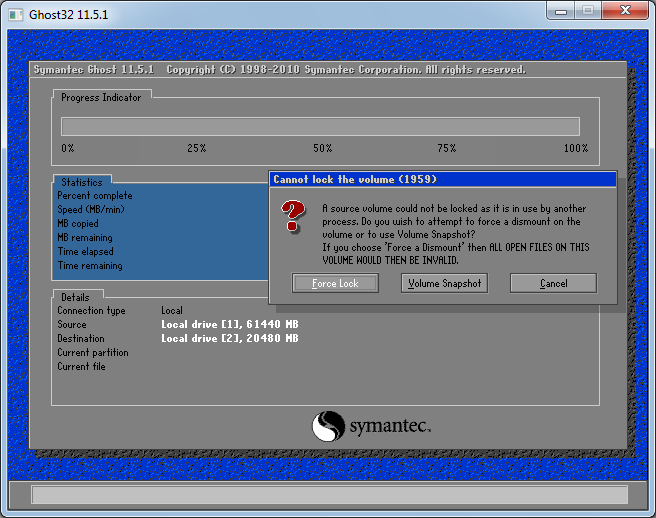Click the '0%' progress marker
656x518 pixels.
pyautogui.click(x=68, y=148)
